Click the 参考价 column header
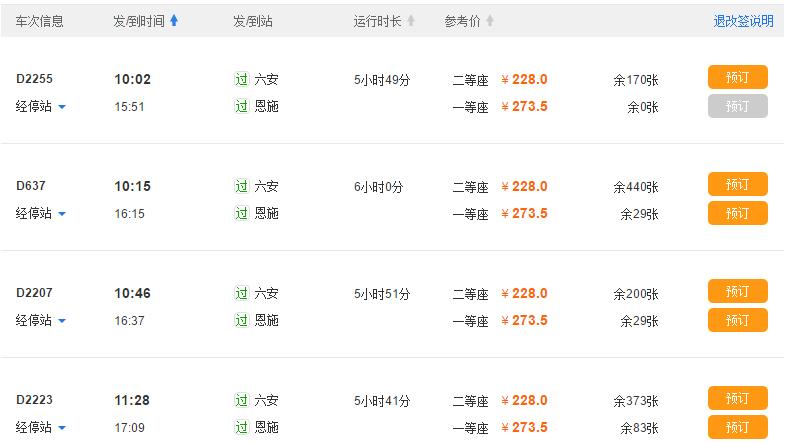789x443 pixels. point(463,21)
